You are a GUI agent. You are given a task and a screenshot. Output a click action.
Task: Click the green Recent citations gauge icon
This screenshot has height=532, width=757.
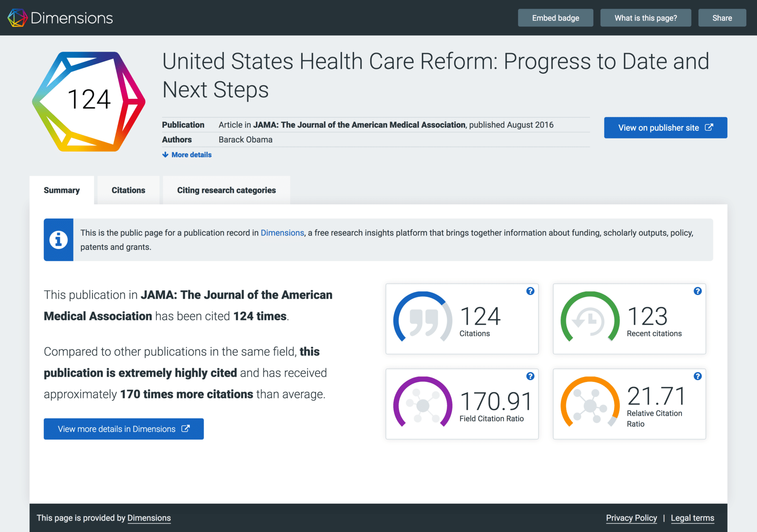(590, 318)
